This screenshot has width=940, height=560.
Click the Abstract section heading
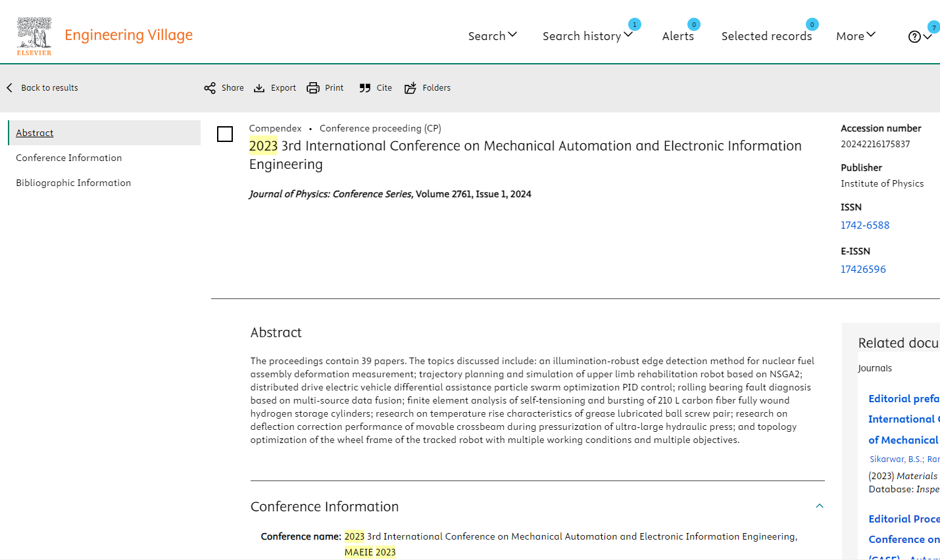point(276,333)
